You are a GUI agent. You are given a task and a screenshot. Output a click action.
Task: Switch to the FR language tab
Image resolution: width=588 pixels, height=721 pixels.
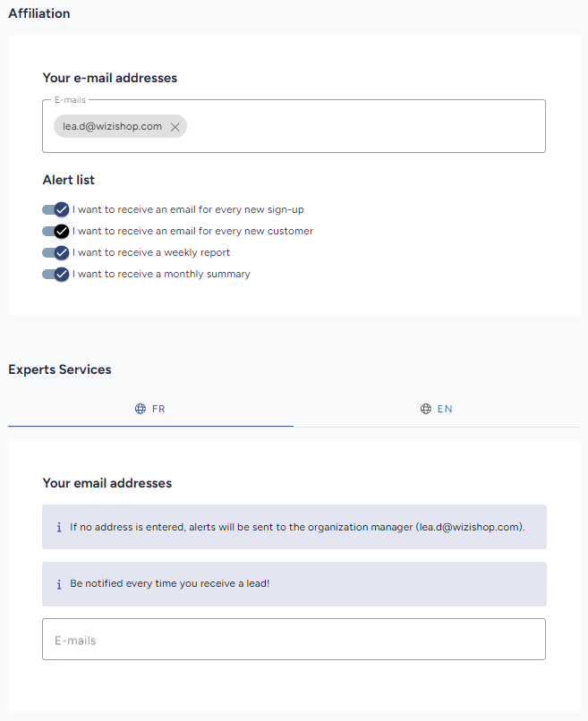pyautogui.click(x=150, y=409)
